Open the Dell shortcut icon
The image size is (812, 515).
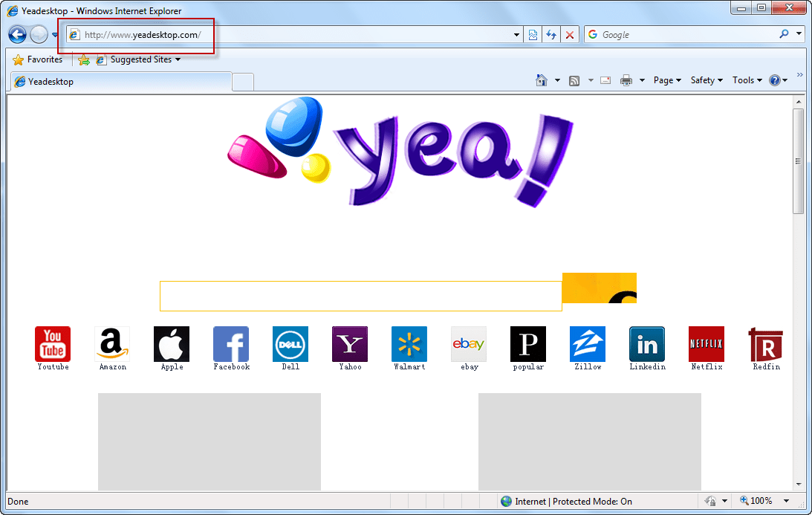[290, 344]
